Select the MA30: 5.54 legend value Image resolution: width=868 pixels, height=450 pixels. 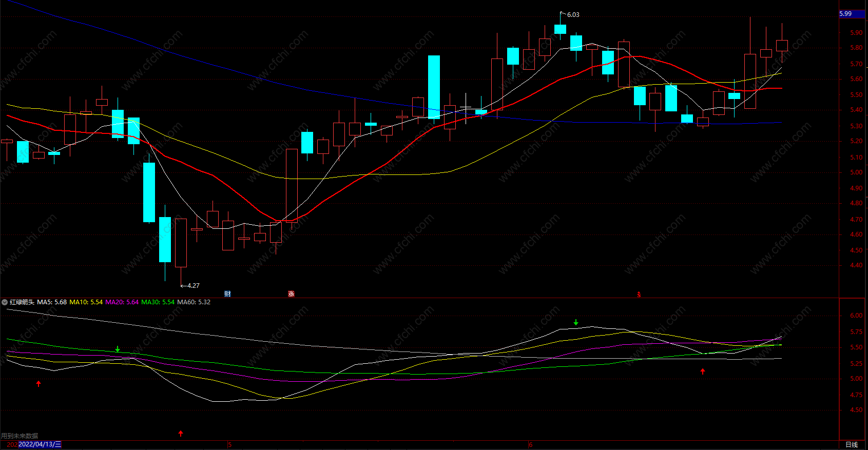click(158, 302)
